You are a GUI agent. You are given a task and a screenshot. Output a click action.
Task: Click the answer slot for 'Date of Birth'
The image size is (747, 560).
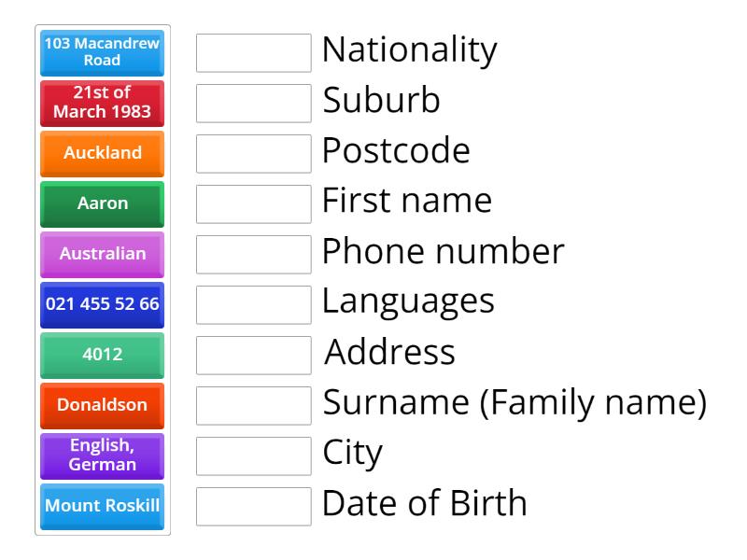[254, 506]
